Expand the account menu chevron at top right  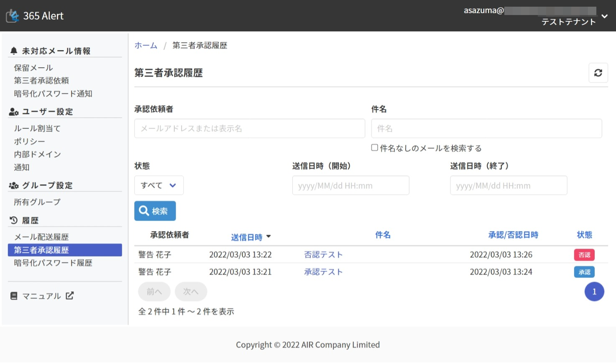click(x=604, y=16)
